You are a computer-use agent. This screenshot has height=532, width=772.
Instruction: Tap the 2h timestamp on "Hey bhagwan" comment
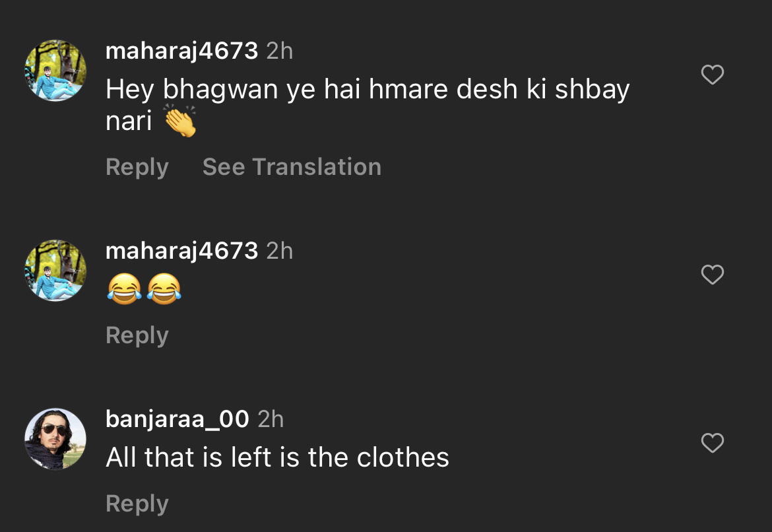click(x=280, y=51)
